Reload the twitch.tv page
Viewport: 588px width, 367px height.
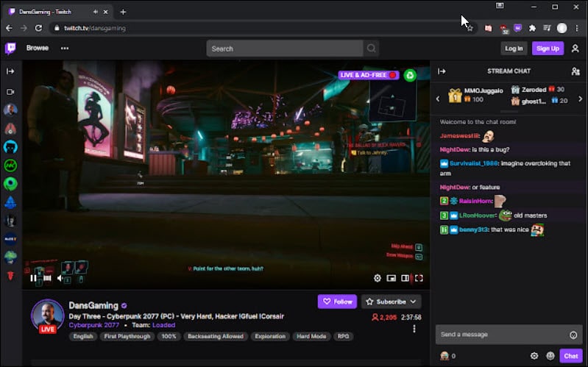pos(38,28)
